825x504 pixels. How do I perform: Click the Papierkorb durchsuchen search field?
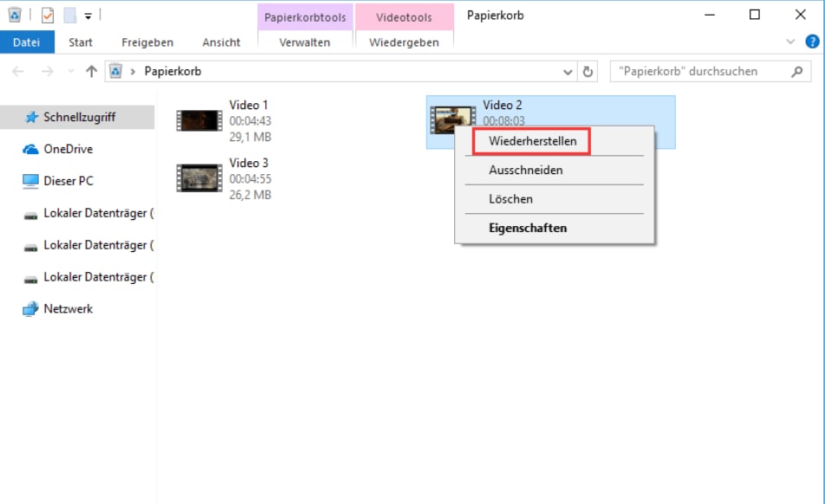(711, 72)
